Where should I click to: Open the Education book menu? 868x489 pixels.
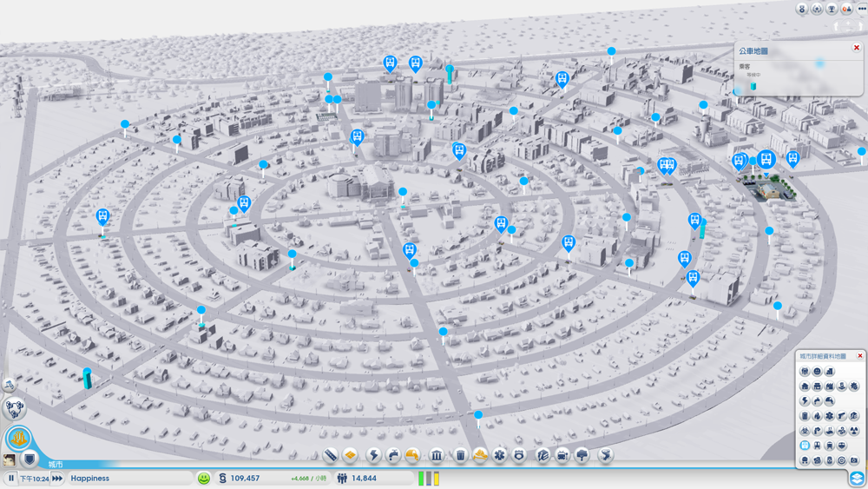pyautogui.click(x=543, y=455)
